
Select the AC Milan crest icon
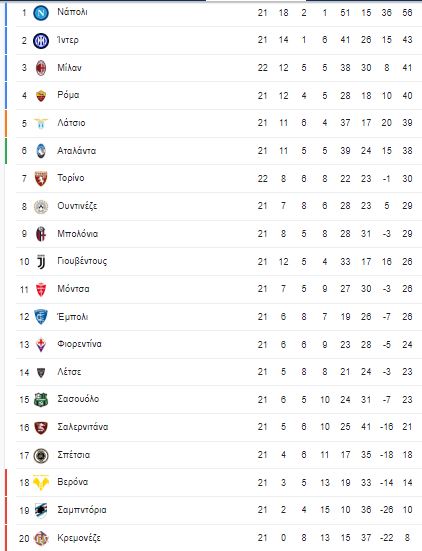click(x=41, y=68)
